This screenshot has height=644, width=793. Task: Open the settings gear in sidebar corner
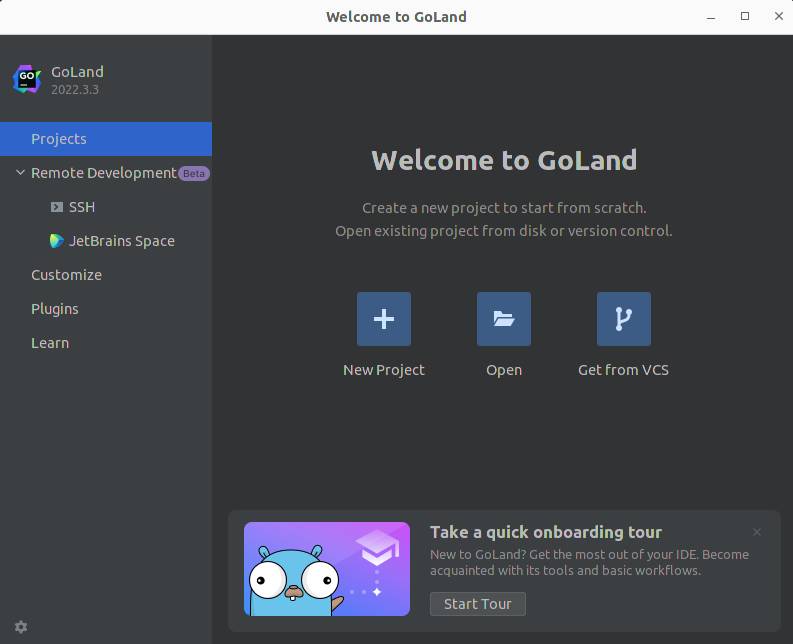[21, 627]
